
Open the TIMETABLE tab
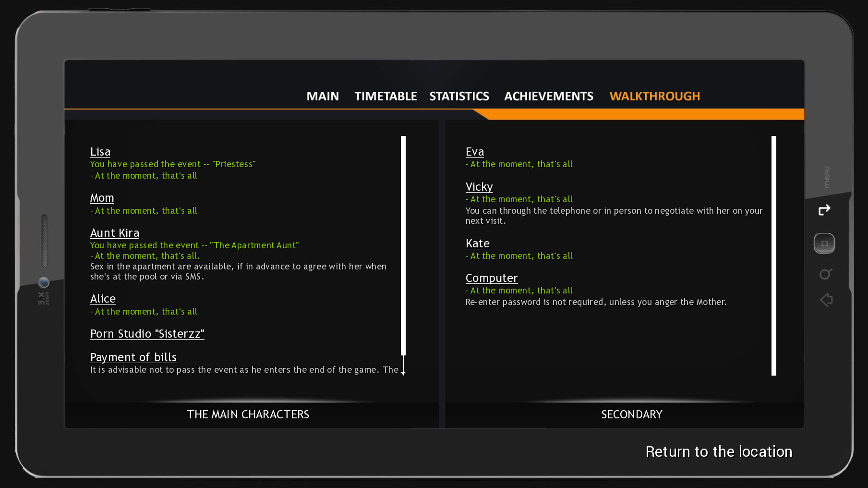[386, 97]
